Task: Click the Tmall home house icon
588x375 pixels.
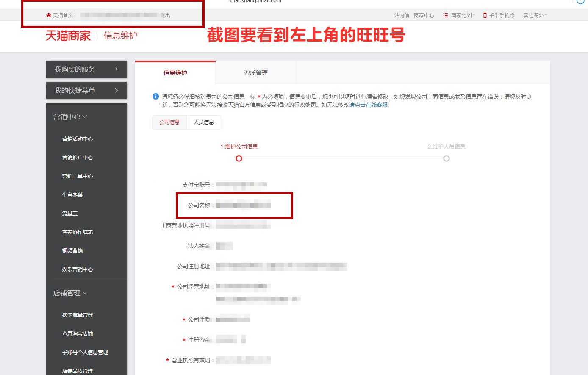Action: tap(49, 15)
